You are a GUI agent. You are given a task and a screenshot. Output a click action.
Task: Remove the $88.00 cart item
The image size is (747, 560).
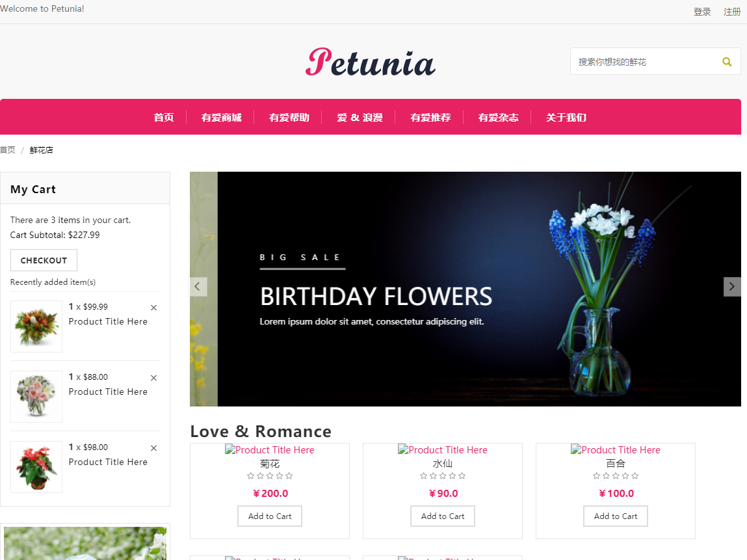click(x=153, y=377)
